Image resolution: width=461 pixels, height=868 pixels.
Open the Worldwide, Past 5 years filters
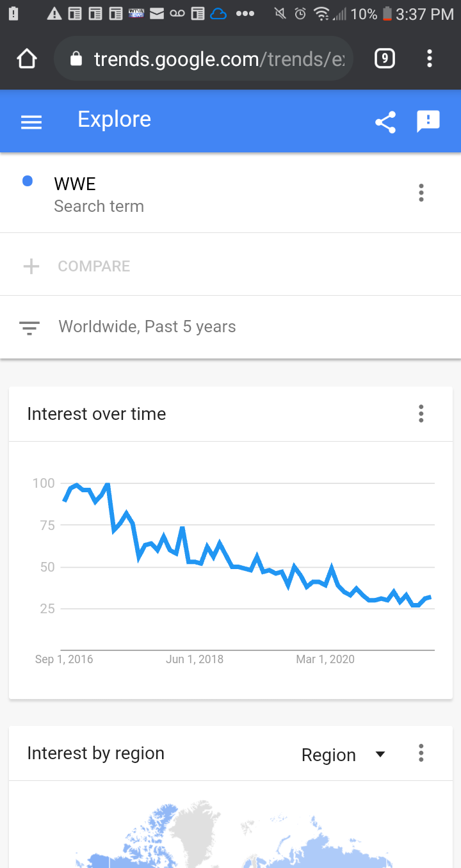point(147,327)
